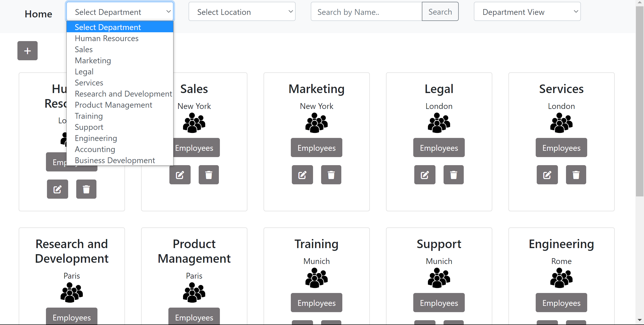Delete the Sales department via trash icon
Image resolution: width=644 pixels, height=325 pixels.
coord(209,175)
